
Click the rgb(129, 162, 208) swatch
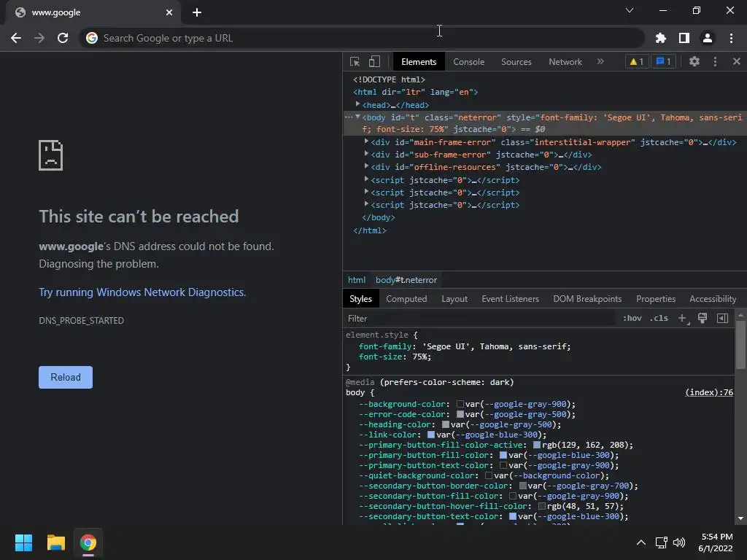[537, 445]
